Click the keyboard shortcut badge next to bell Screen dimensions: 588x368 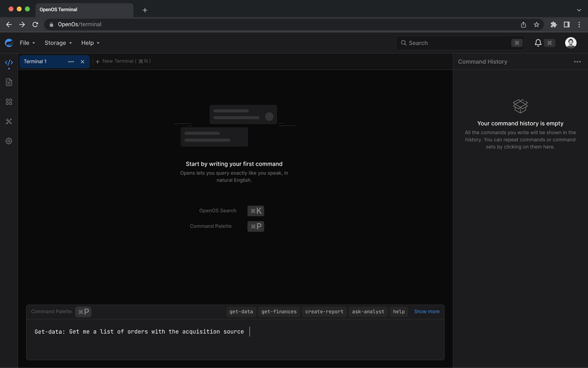point(549,43)
